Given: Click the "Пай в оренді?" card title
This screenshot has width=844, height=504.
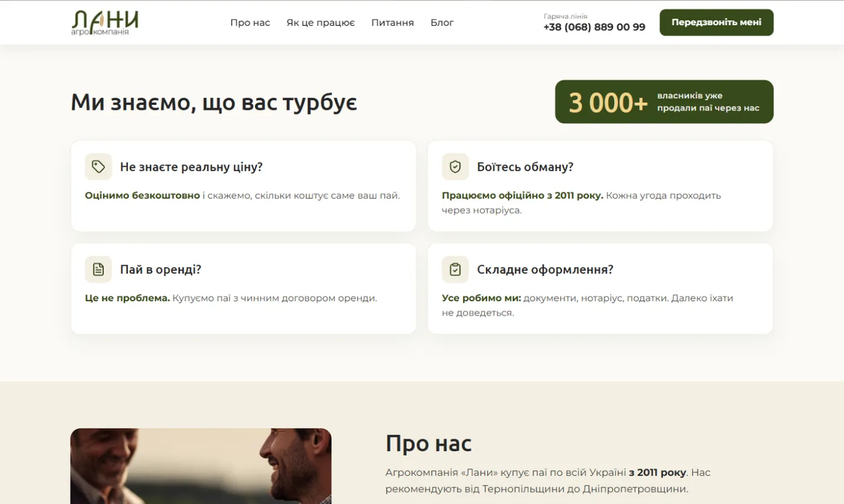Looking at the screenshot, I should coord(160,269).
